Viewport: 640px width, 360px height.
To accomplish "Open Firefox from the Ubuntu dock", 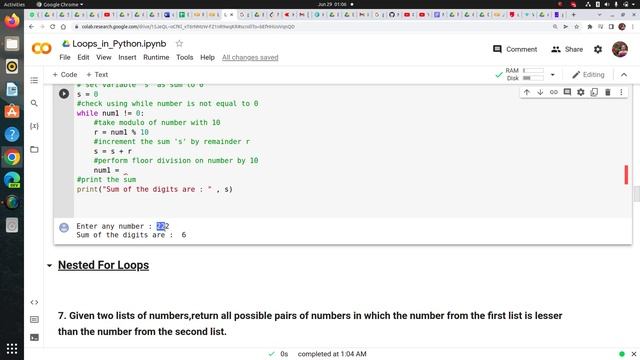I will point(12,21).
